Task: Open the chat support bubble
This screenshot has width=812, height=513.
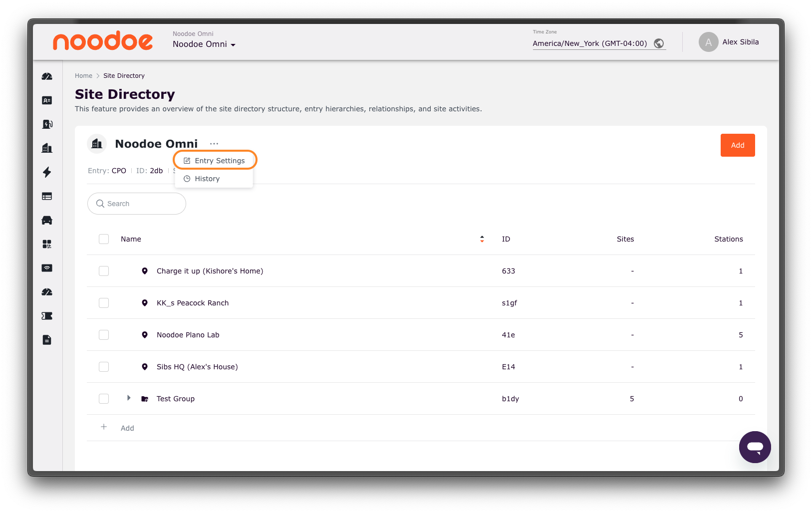Action: point(755,447)
